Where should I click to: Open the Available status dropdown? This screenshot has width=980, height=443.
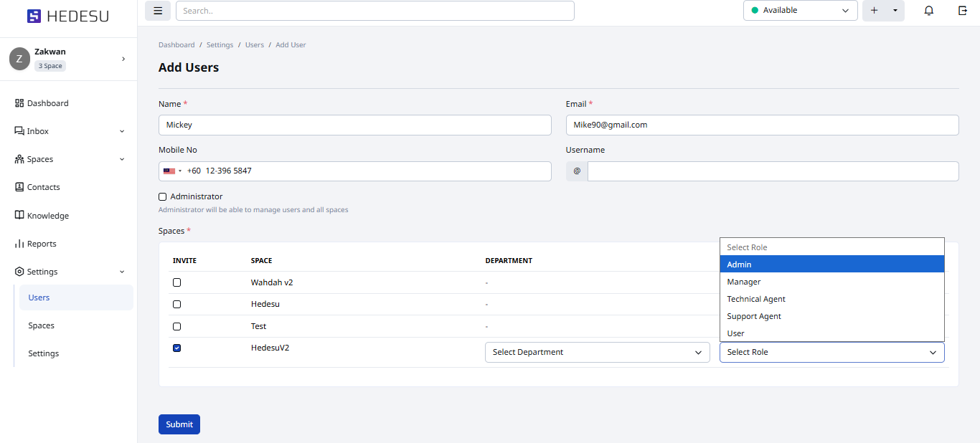click(800, 11)
